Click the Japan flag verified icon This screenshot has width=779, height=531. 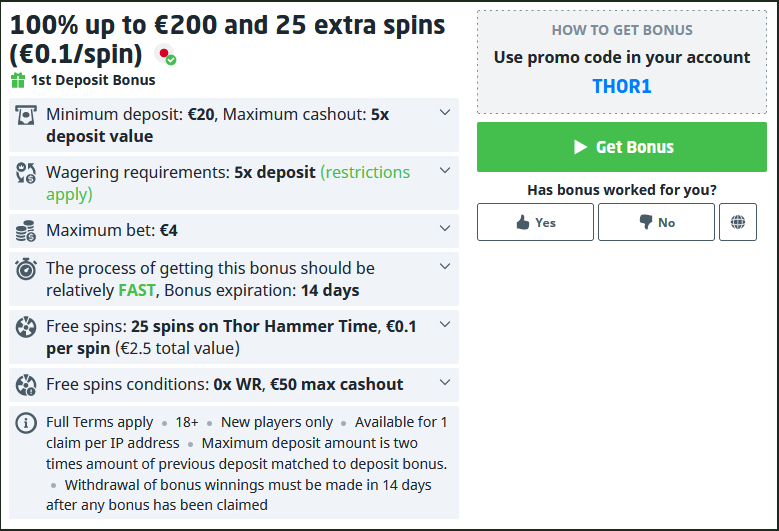(x=167, y=56)
